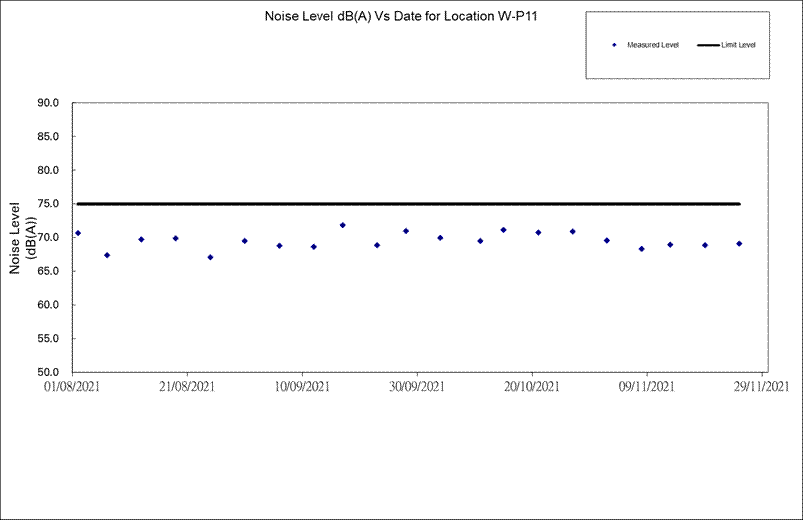803x520 pixels.
Task: Click the 90.0 label on the y-axis
Action: (x=49, y=103)
